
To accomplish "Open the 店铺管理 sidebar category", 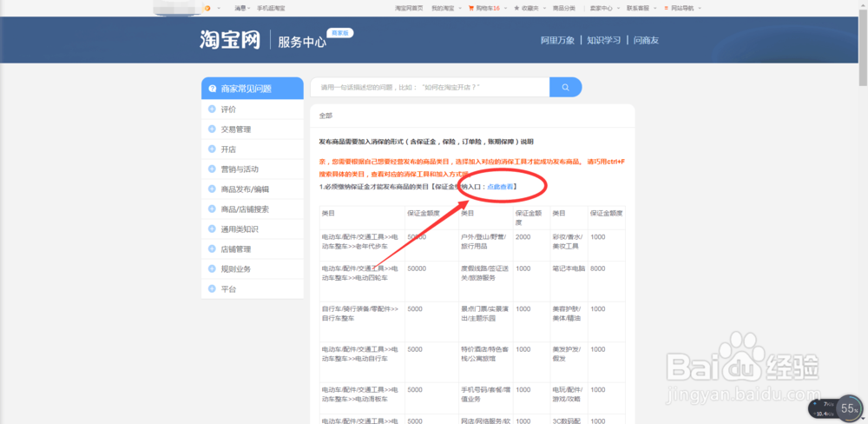I will (253, 248).
